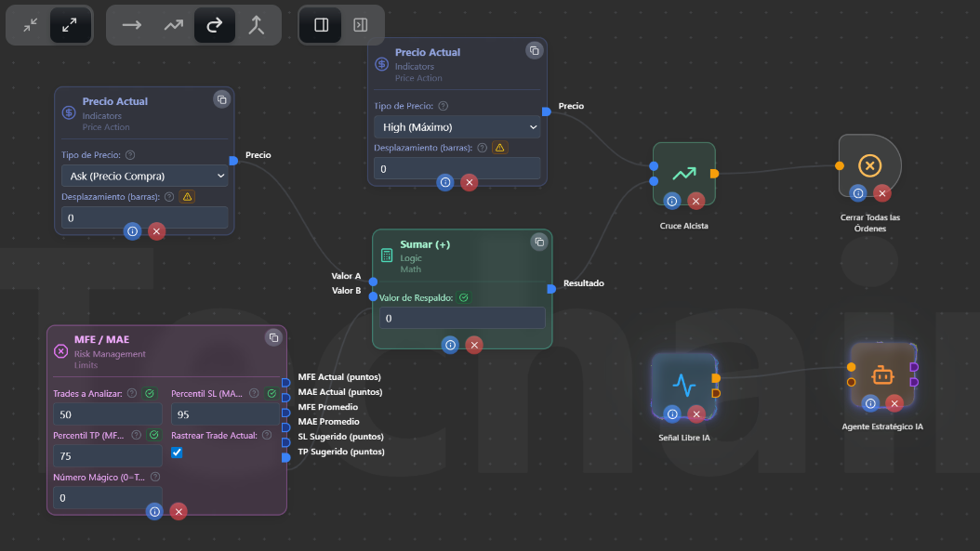Open the Ask (Precio Compra) dropdown
The height and width of the screenshot is (551, 980).
coord(144,176)
